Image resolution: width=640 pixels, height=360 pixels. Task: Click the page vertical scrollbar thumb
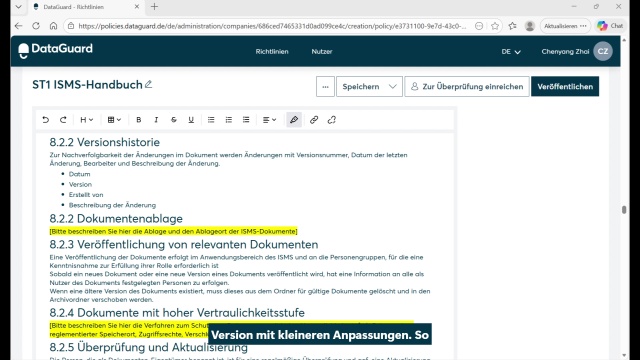[x=624, y=209]
